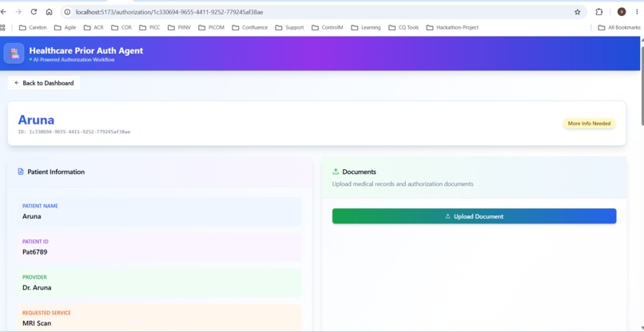
Task: Open the PIINV bookmark folder
Action: coord(179,27)
